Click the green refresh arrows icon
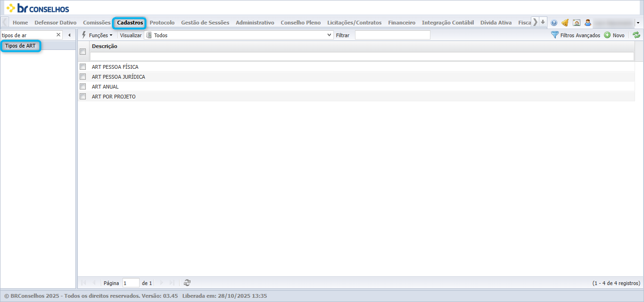The image size is (644, 302). click(636, 35)
